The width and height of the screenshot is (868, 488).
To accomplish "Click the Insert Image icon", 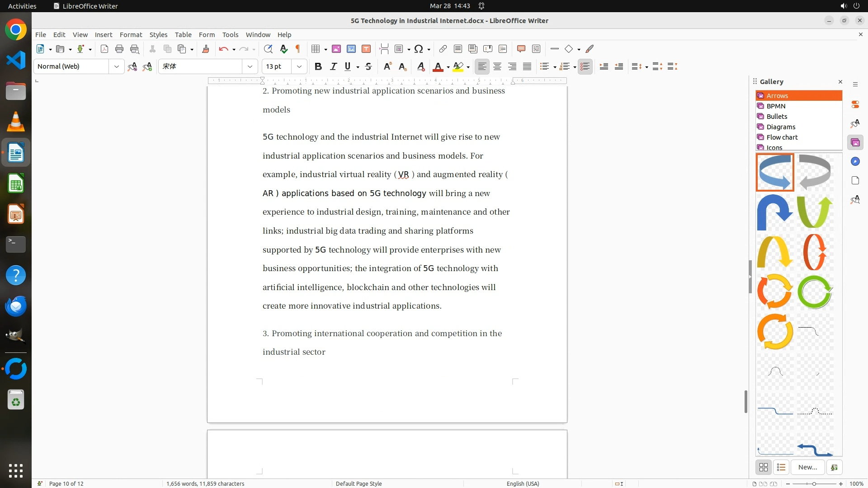I will [336, 49].
